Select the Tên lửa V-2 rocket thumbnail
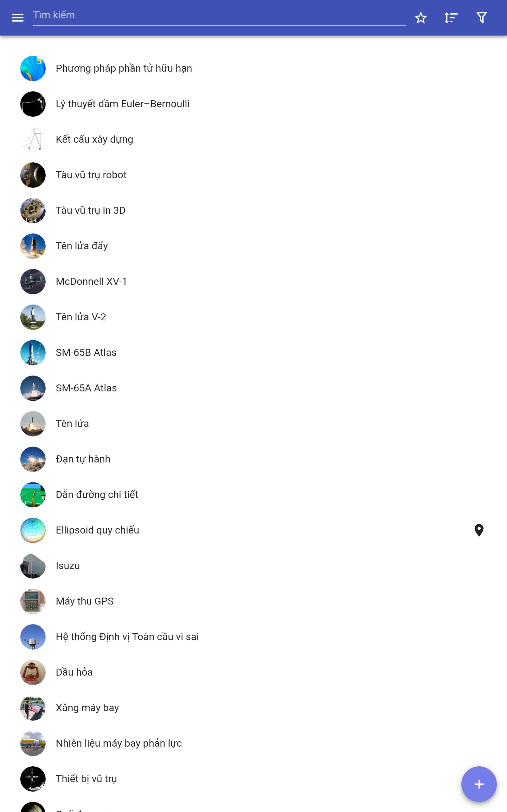The height and width of the screenshot is (812, 507). (x=33, y=317)
